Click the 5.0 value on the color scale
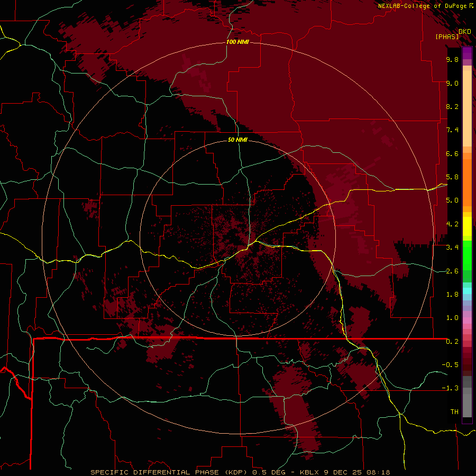 point(452,200)
